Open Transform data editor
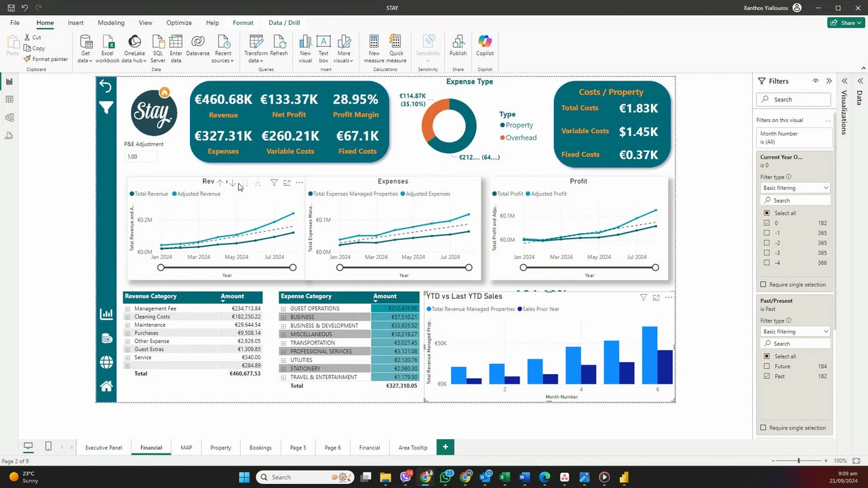868x488 pixels. (x=256, y=49)
